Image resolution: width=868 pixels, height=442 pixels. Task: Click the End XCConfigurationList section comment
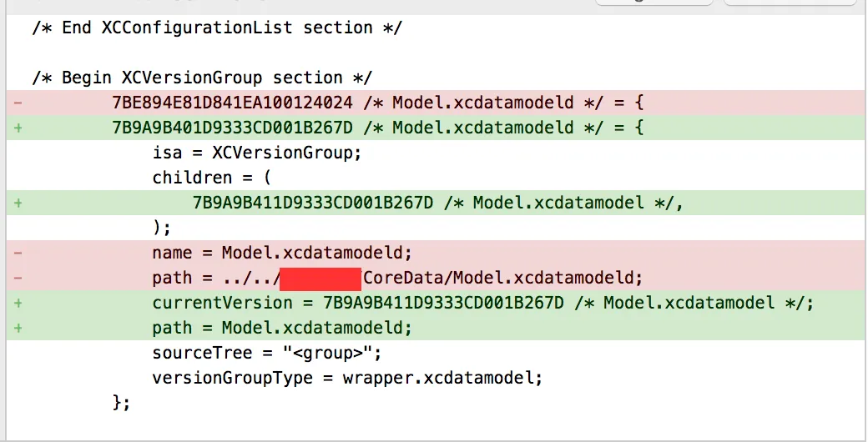pos(217,28)
